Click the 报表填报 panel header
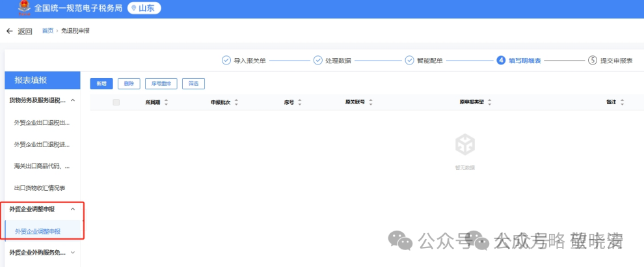This screenshot has width=644, height=267. click(42, 80)
